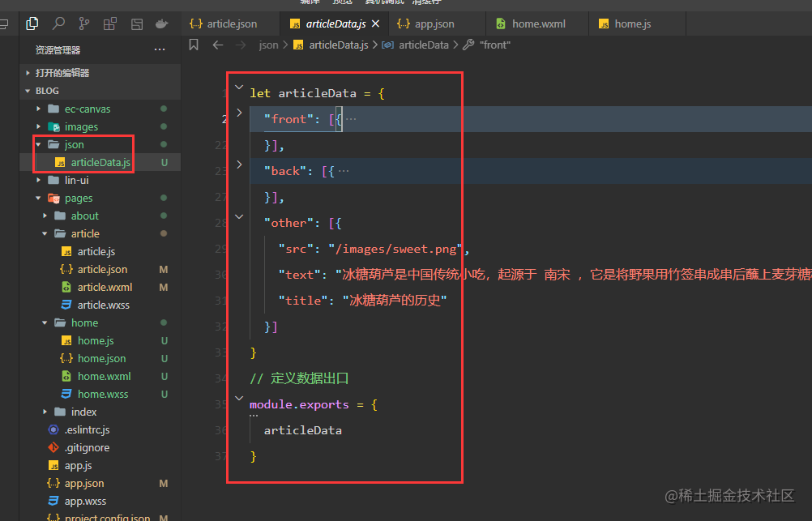812x521 pixels.
Task: Open app.json in the file tree
Action: (x=100, y=483)
